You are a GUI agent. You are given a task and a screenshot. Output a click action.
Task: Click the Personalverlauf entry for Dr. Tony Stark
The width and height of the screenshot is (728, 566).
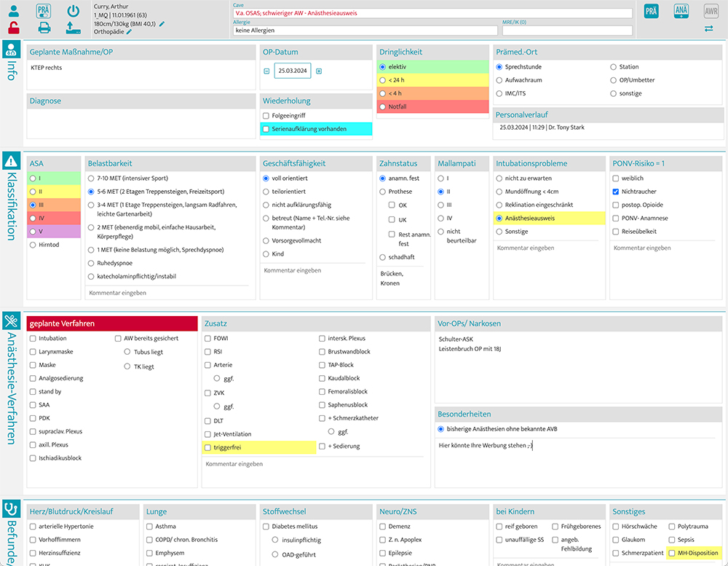[x=542, y=127]
